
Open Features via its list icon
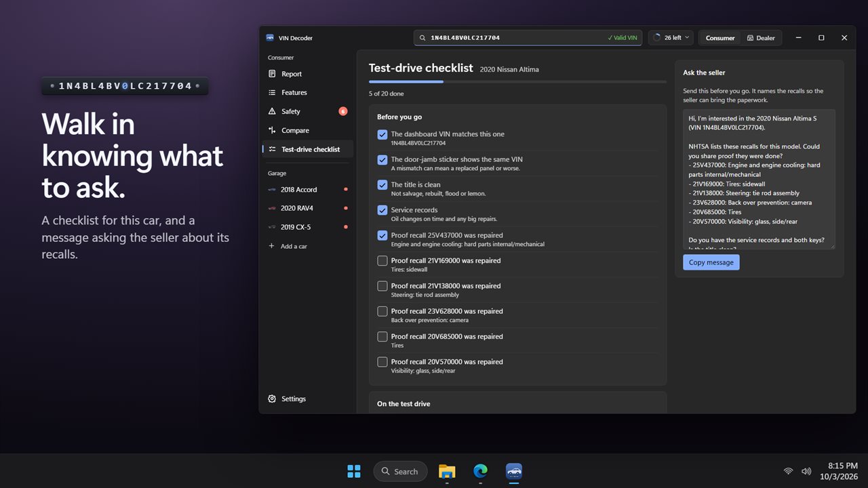click(x=272, y=93)
